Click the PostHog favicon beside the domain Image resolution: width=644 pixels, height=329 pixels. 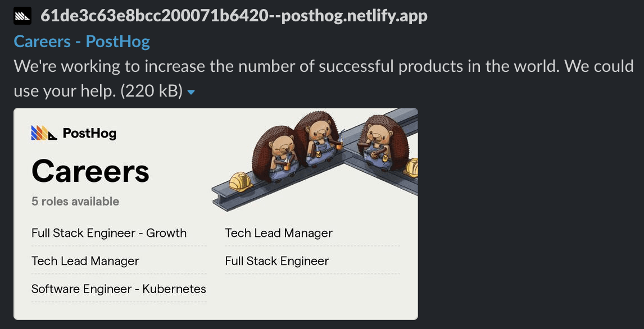(23, 16)
